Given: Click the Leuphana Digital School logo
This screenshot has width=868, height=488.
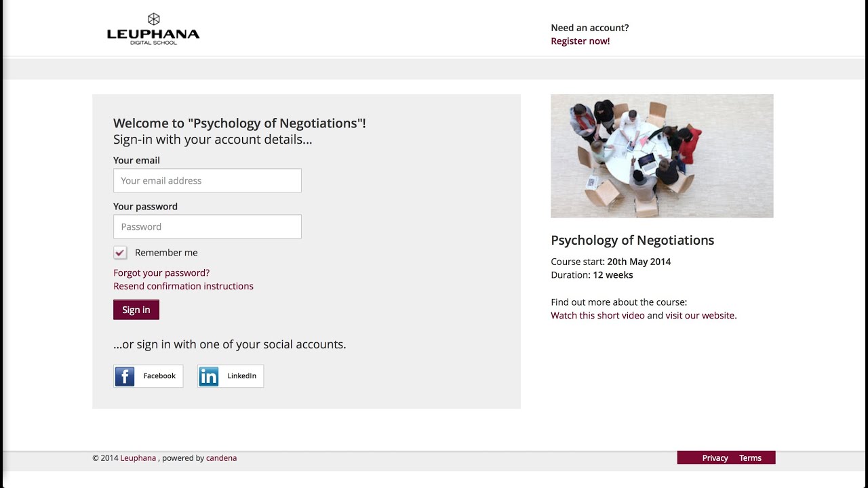Looking at the screenshot, I should coord(153,29).
